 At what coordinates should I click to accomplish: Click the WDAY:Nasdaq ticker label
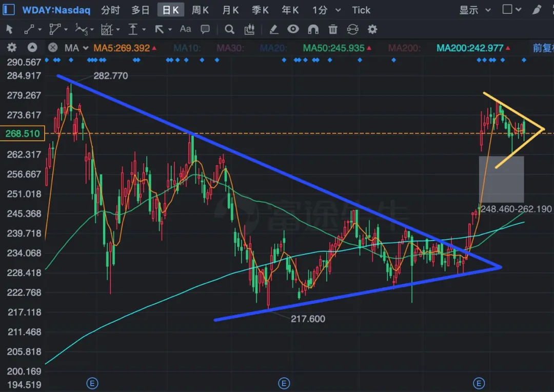(x=56, y=10)
